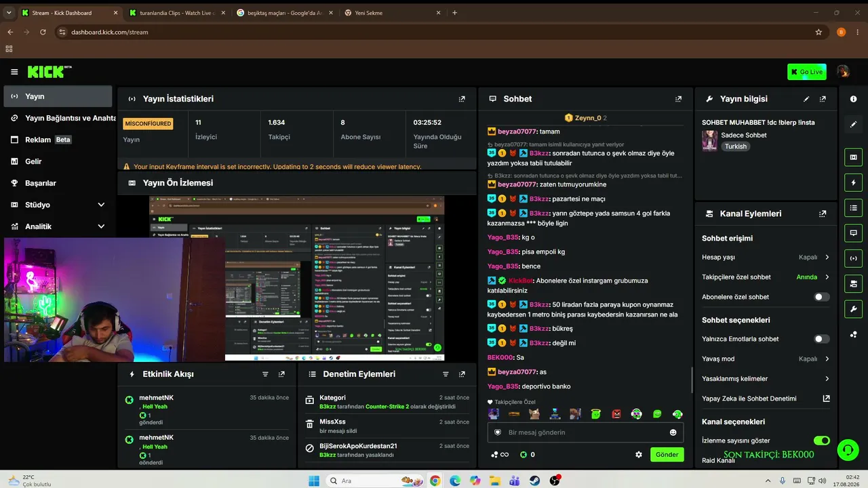Viewport: 868px width, 488px height.
Task: Go to Gelir in the sidebar
Action: coord(58,161)
